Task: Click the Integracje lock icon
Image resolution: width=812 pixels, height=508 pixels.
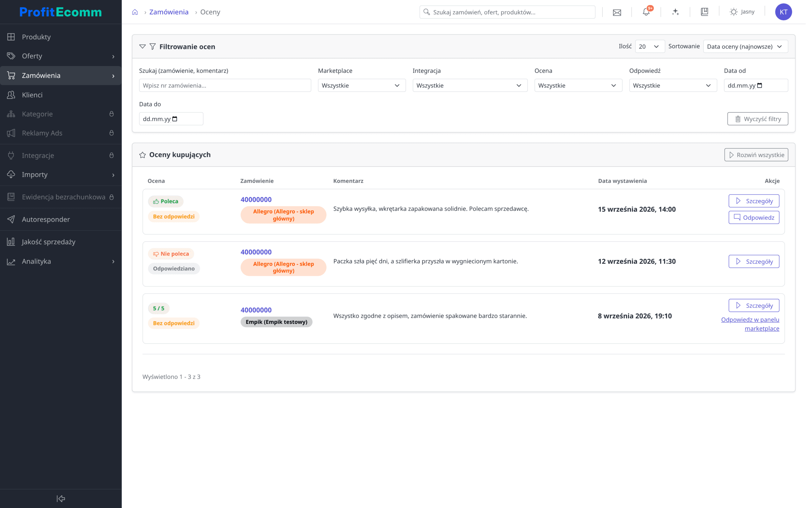Action: click(x=111, y=155)
